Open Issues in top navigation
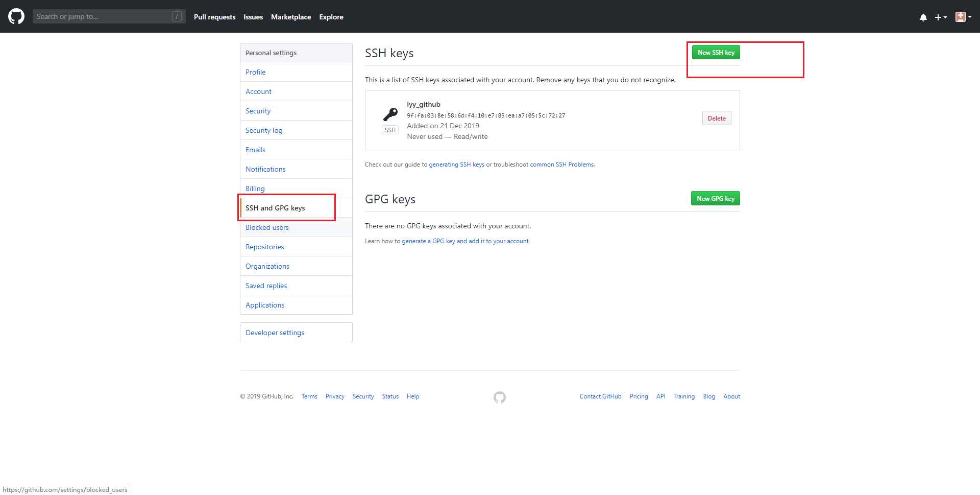 click(253, 17)
